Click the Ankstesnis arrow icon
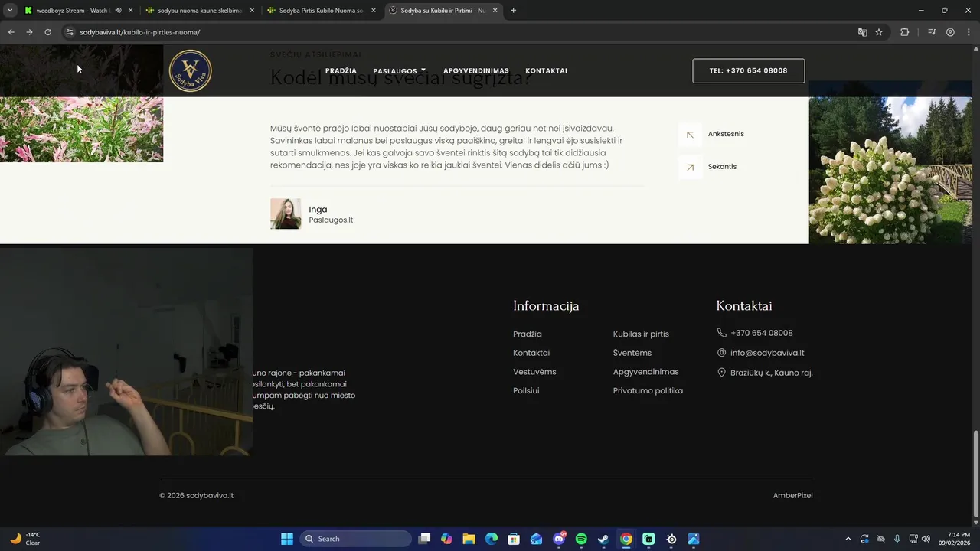 [690, 134]
